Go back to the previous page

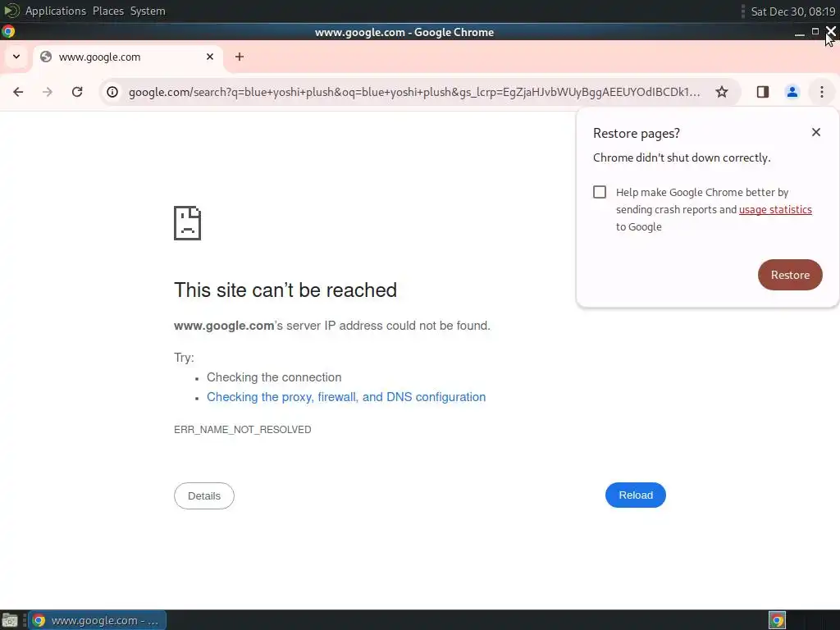18,92
